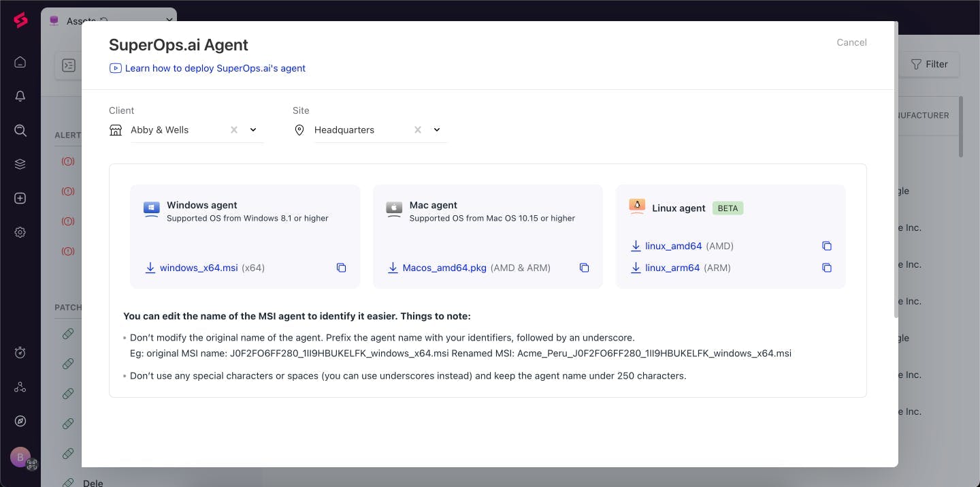The height and width of the screenshot is (487, 980).
Task: Open the compass explore sidebar icon
Action: (x=20, y=421)
